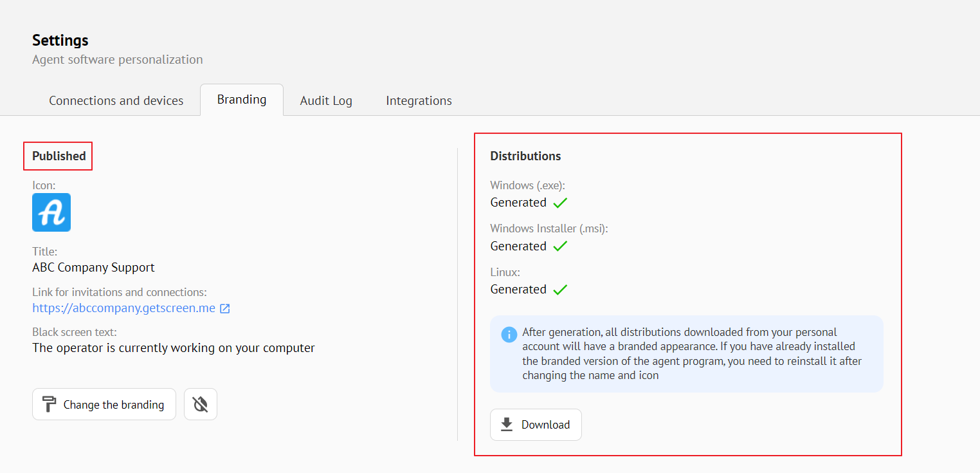The image size is (980, 473).
Task: Click the Distributions section heading
Action: tap(525, 156)
